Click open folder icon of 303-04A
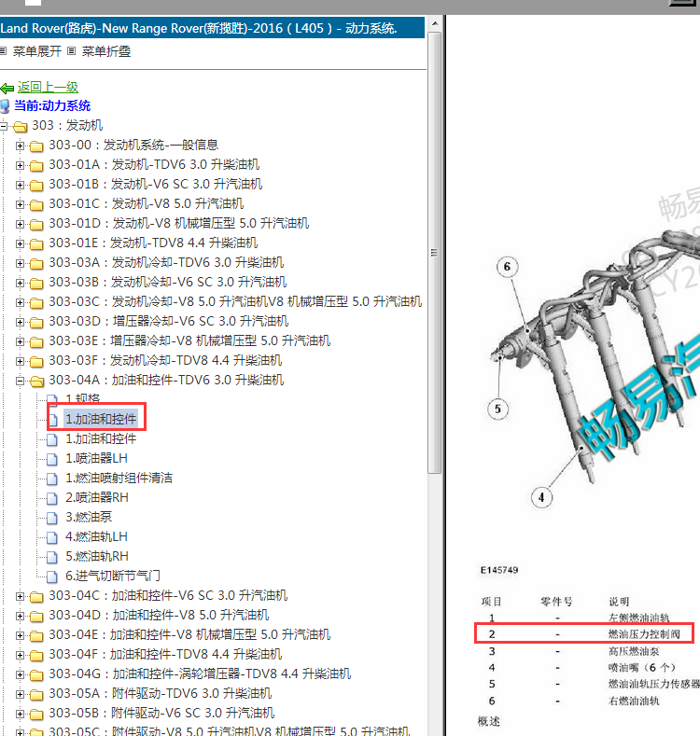This screenshot has width=700, height=736. pyautogui.click(x=36, y=382)
